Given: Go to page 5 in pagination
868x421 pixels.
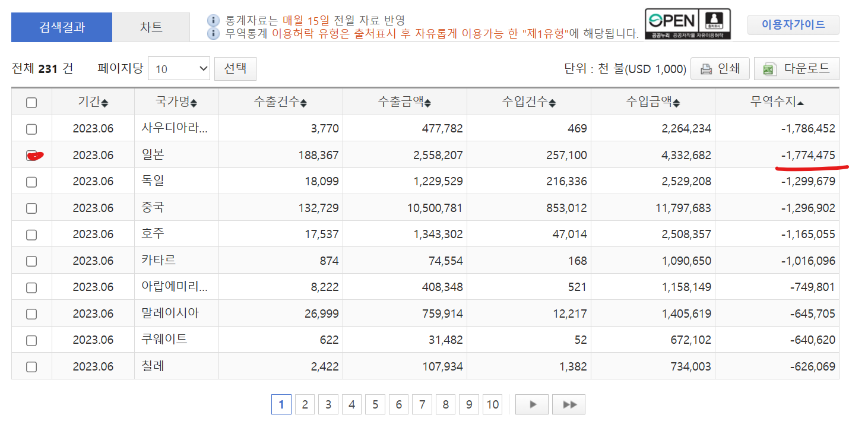Looking at the screenshot, I should point(375,404).
